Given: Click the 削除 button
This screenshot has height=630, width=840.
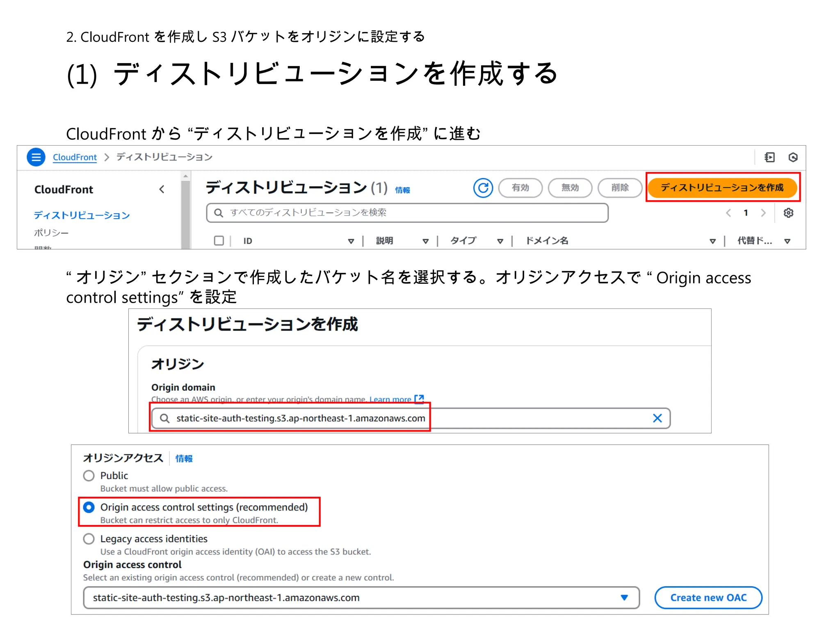Looking at the screenshot, I should point(620,188).
